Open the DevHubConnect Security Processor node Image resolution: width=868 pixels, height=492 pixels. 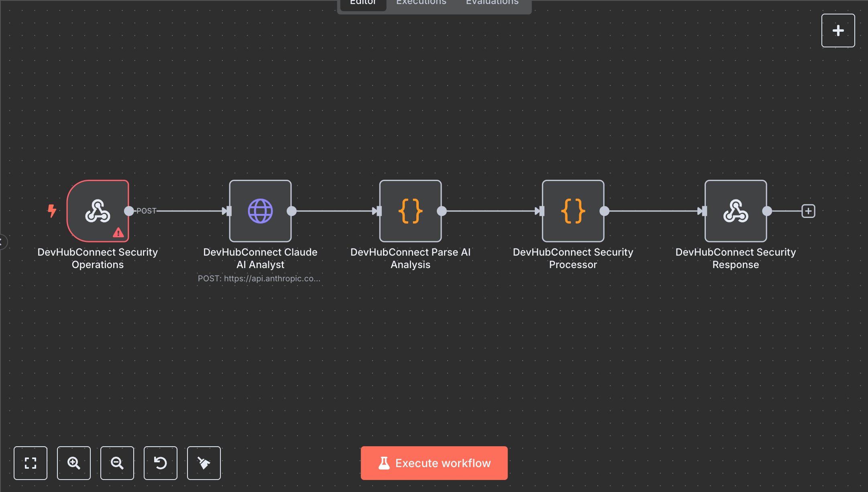(x=573, y=211)
